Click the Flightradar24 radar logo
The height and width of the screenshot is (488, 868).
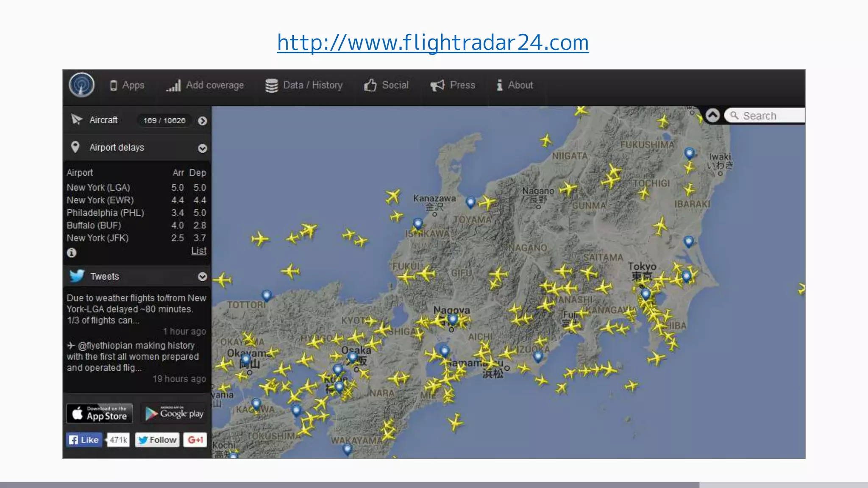coord(82,85)
